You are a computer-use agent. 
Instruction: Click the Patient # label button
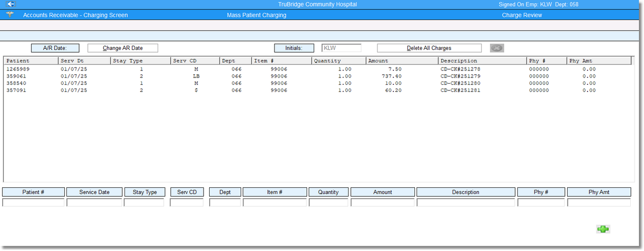[x=33, y=192]
